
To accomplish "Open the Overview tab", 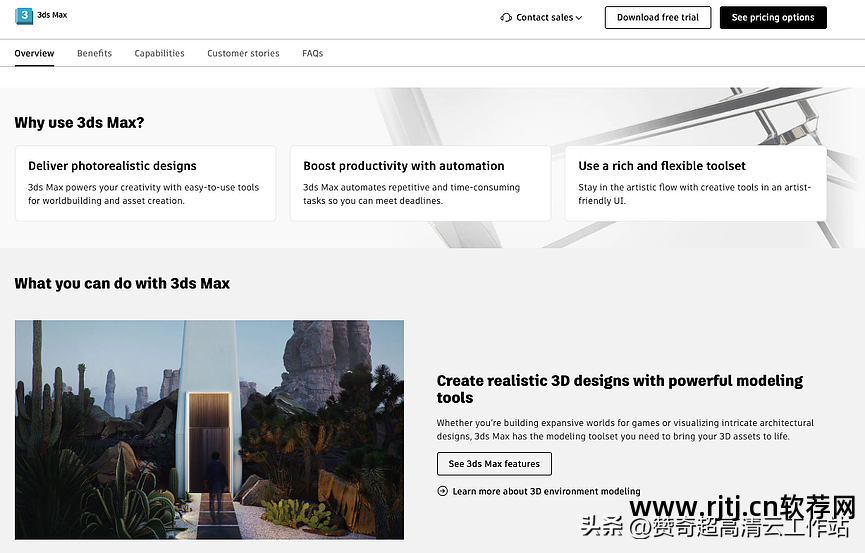I will [x=34, y=54].
